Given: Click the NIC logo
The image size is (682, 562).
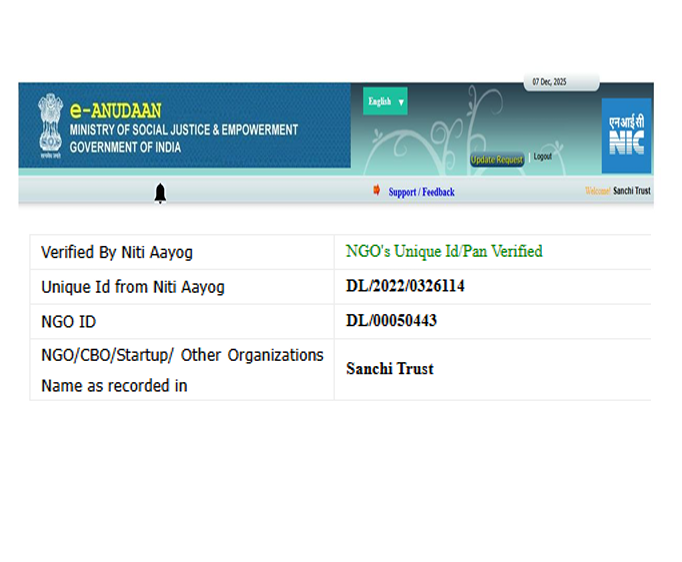Looking at the screenshot, I should 626,135.
